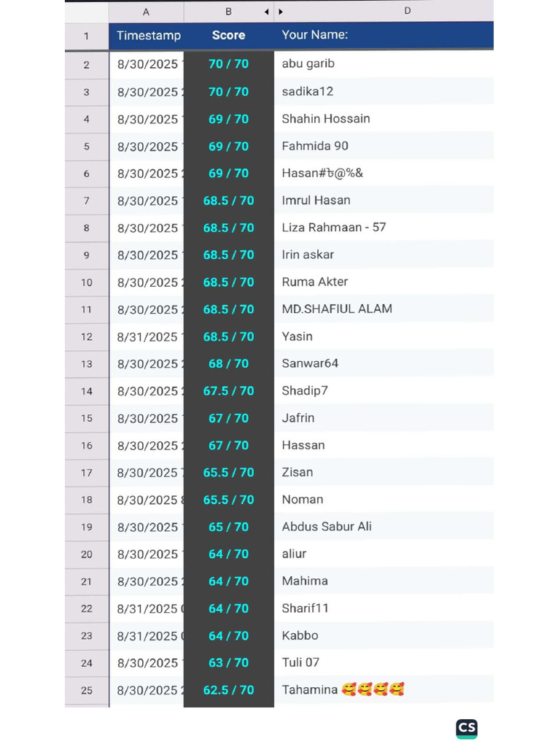Click the Your Name header cell
The width and height of the screenshot is (560, 747).
(384, 35)
